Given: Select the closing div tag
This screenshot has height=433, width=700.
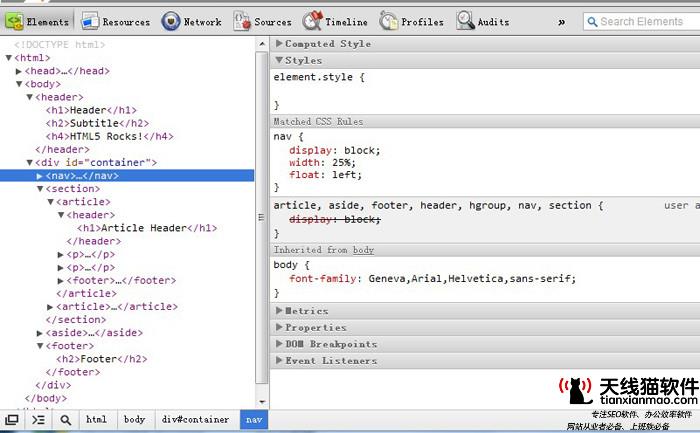Looking at the screenshot, I should [x=53, y=385].
